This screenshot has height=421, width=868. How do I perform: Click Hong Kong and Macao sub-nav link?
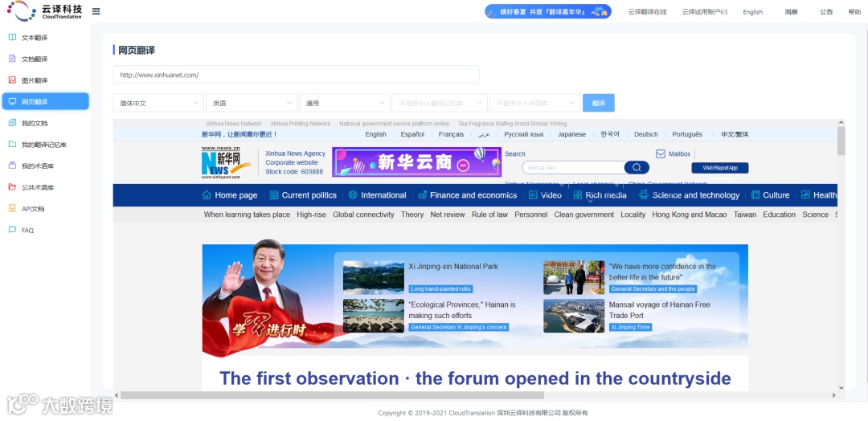pos(690,215)
